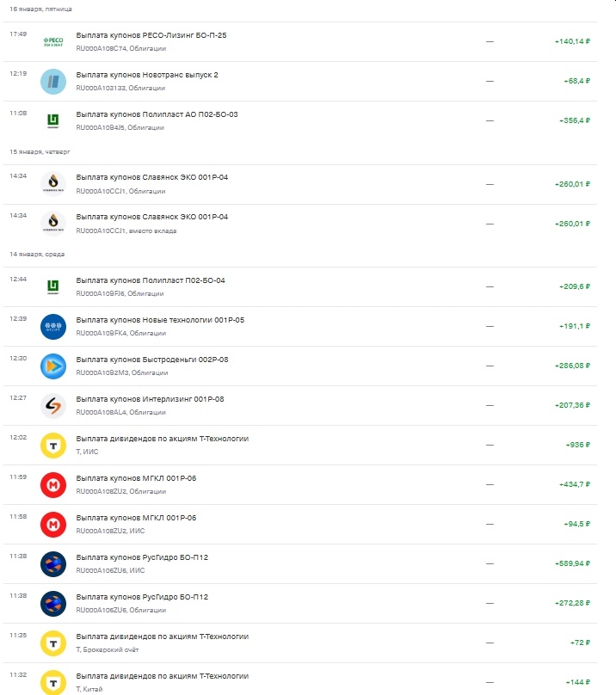Click the amount +191,1 ₽
Image resolution: width=616 pixels, height=695 pixels.
pos(575,326)
